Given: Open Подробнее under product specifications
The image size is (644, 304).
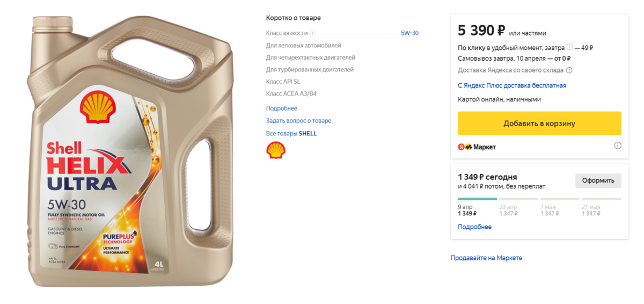Looking at the screenshot, I should tap(281, 108).
